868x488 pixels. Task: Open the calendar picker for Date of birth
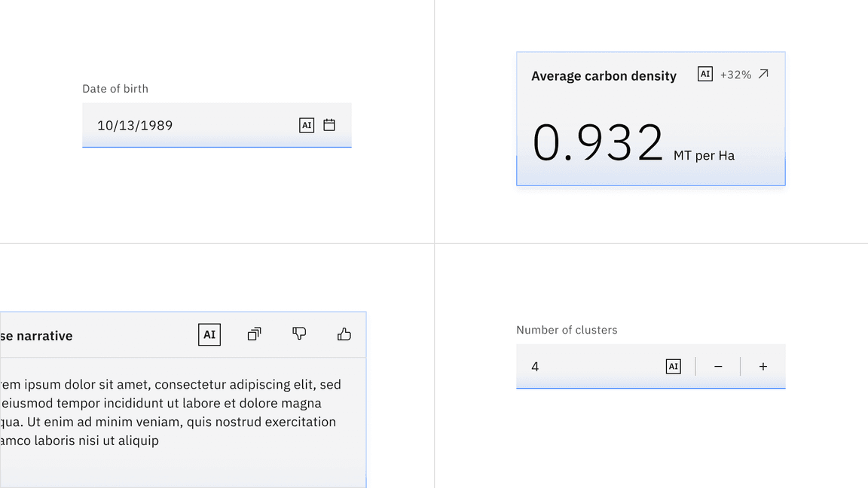point(329,125)
